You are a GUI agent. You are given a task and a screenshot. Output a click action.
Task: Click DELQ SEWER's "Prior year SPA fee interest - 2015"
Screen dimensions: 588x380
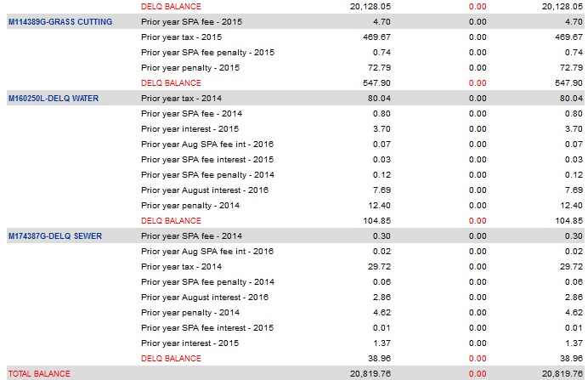pyautogui.click(x=207, y=327)
